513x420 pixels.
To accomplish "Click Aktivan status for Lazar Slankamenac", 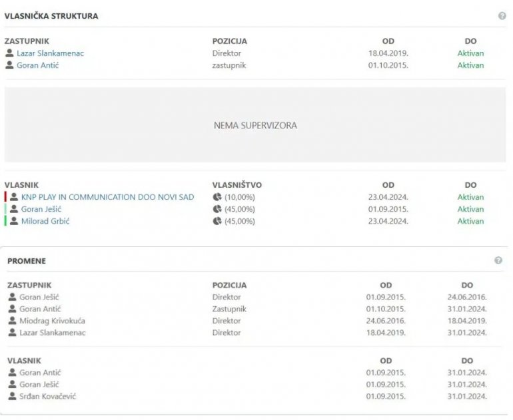I will coord(470,53).
